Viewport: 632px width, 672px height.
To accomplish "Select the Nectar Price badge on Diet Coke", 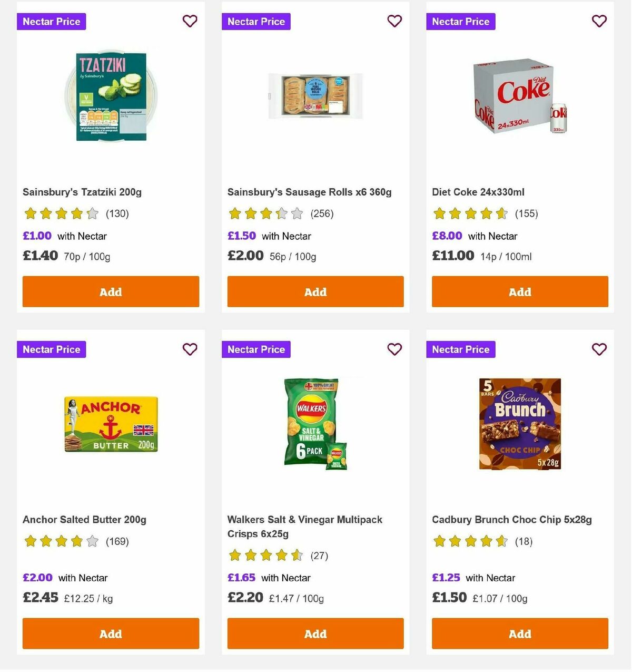I will [461, 22].
